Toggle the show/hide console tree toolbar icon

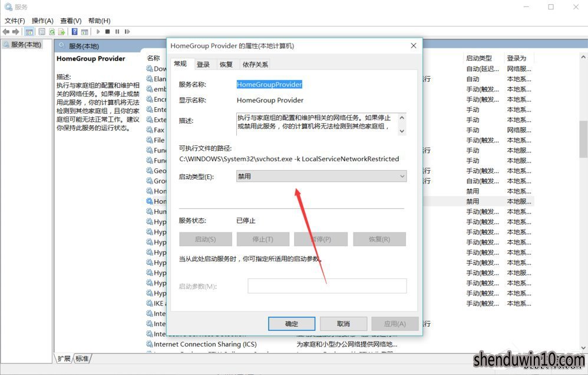pos(29,32)
